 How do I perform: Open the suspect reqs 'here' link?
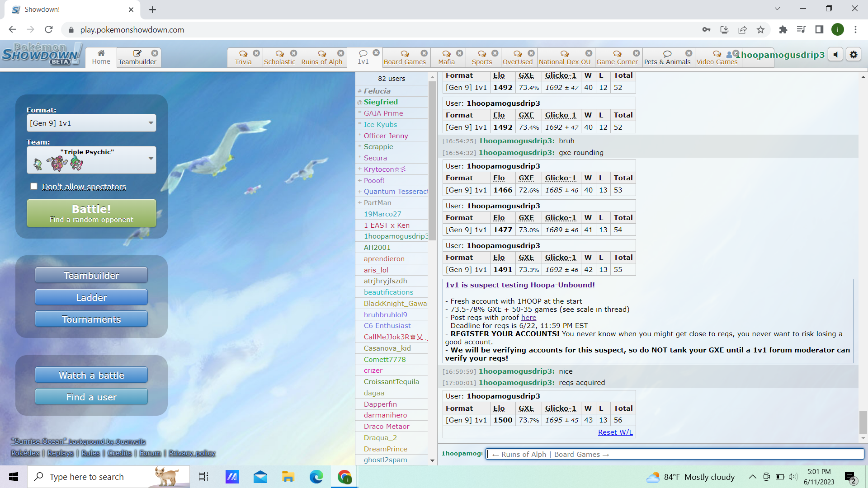528,317
